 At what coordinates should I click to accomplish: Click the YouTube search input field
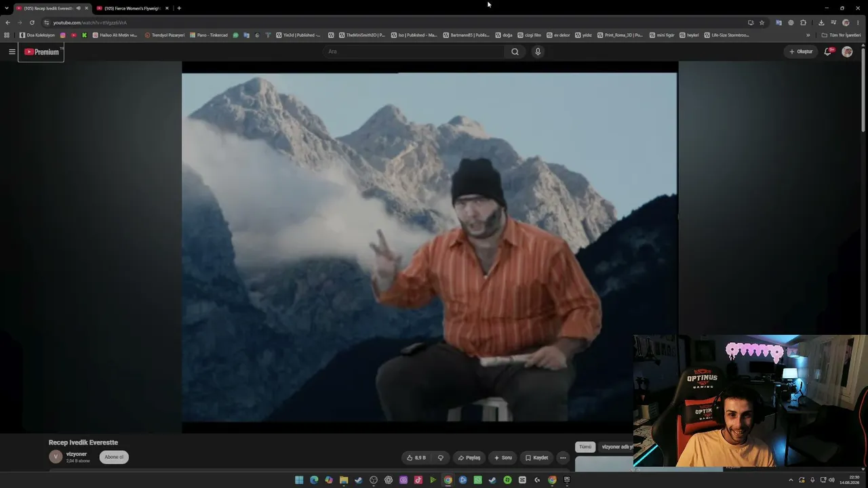pyautogui.click(x=414, y=52)
